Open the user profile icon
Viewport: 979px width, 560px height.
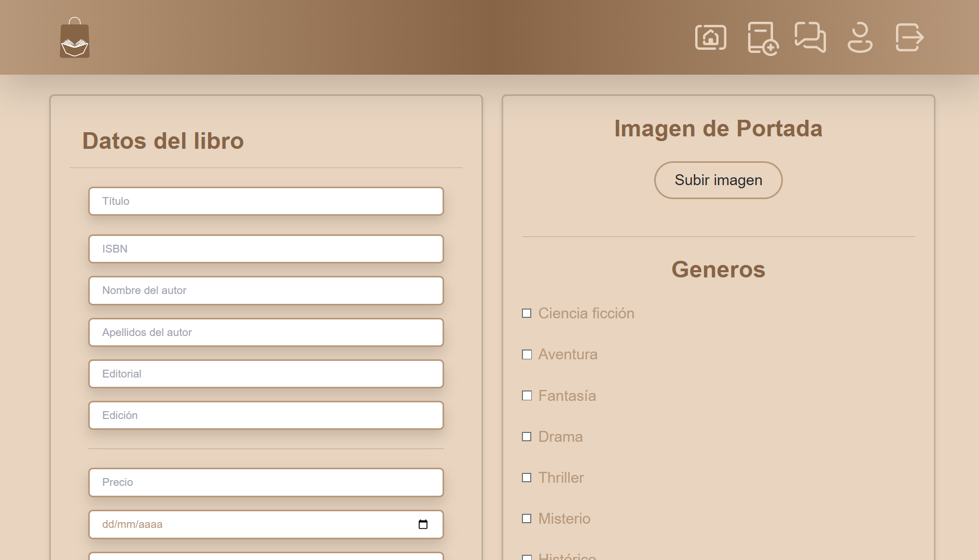859,37
